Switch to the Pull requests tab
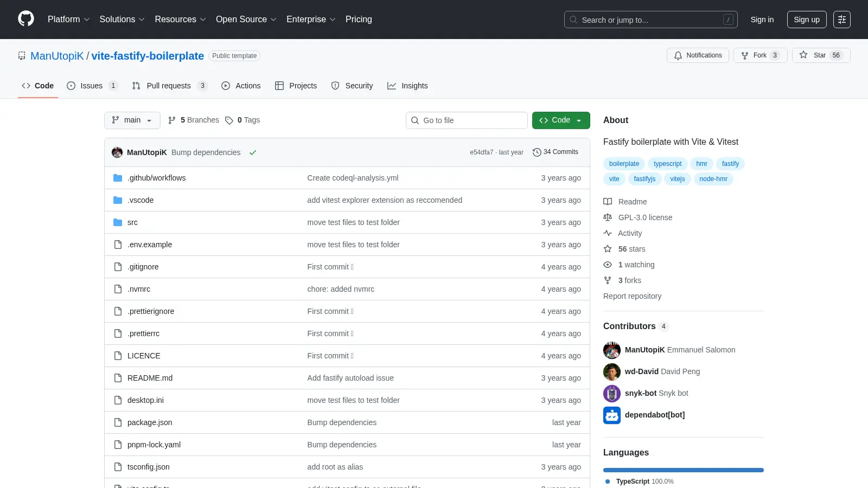Viewport: 868px width, 488px height. 170,86
